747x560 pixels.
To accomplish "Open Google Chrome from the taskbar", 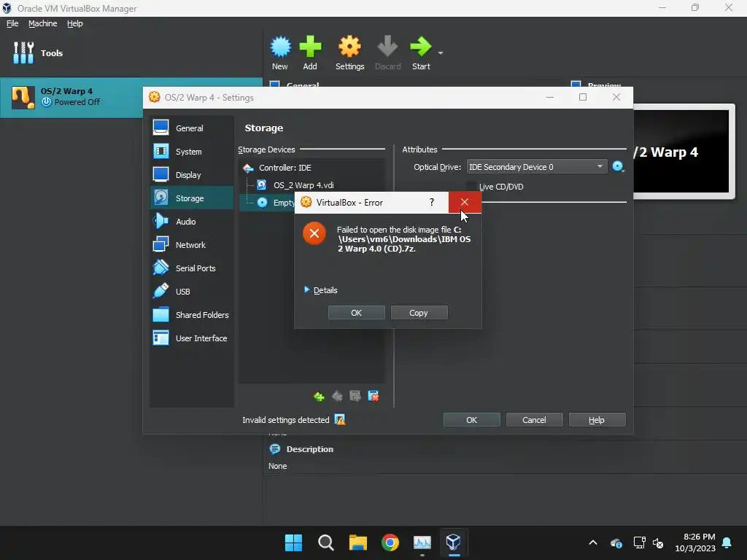I will pyautogui.click(x=390, y=542).
